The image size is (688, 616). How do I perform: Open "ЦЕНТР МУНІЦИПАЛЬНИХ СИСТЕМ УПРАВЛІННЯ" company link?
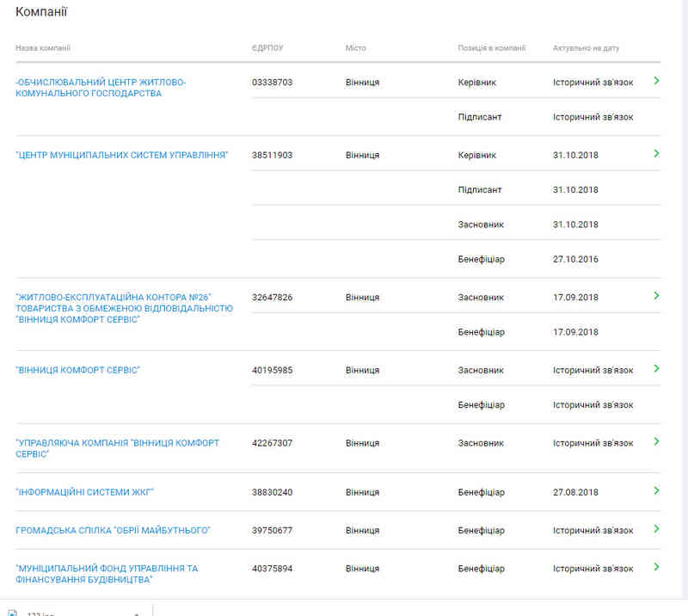(121, 156)
